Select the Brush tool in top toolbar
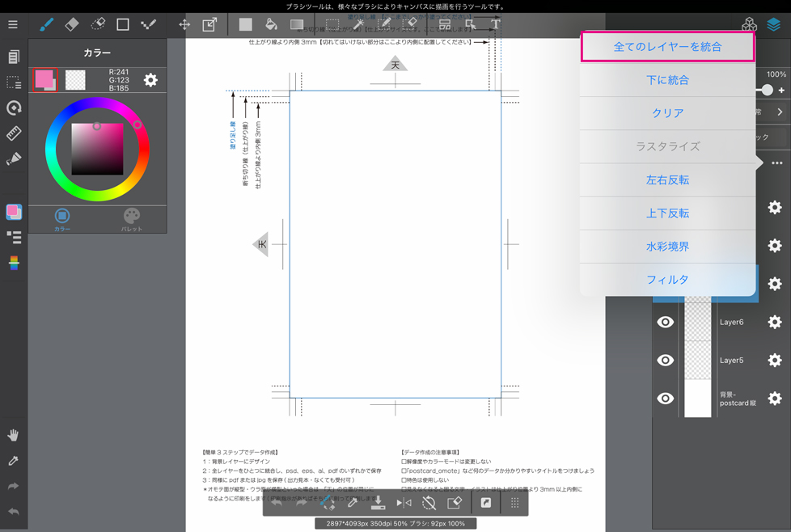This screenshot has height=532, width=791. click(x=46, y=24)
